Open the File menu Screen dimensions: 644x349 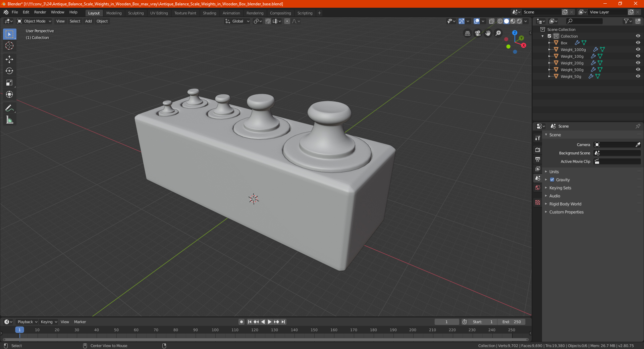click(15, 12)
